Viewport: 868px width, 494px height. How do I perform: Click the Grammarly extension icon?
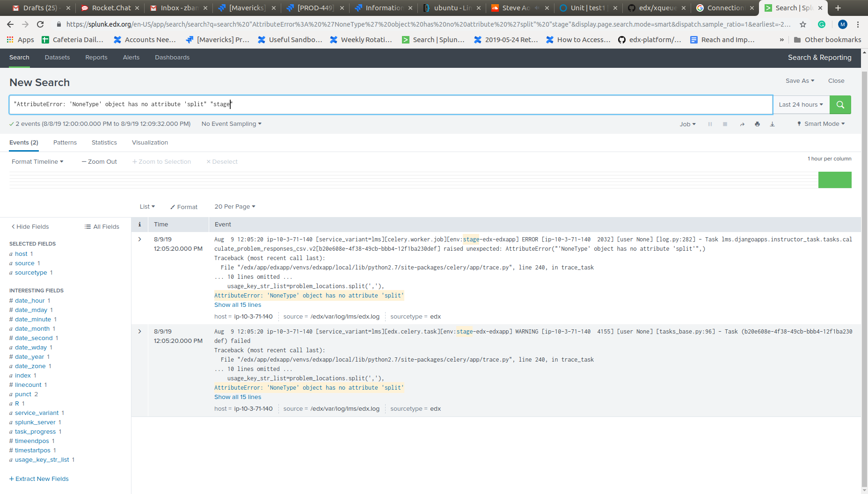(x=822, y=24)
